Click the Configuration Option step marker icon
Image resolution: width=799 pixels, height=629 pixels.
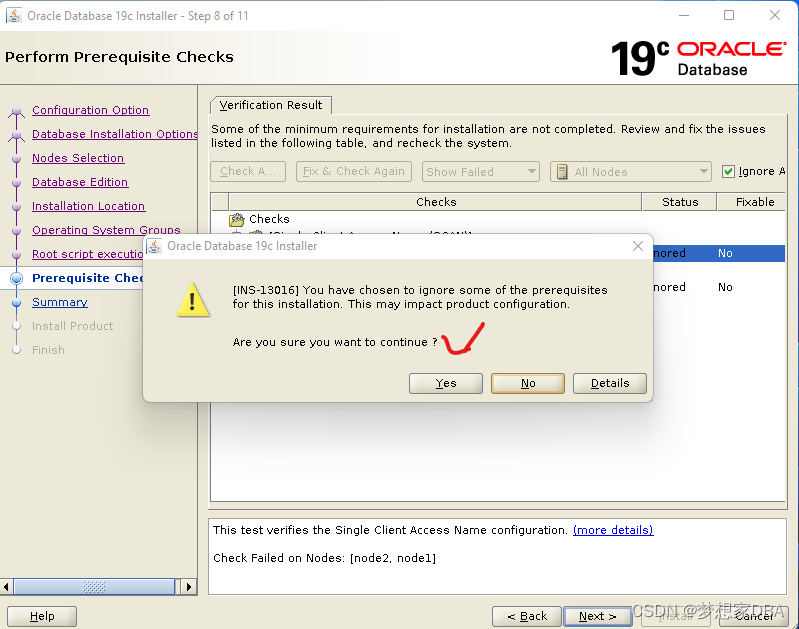[16, 111]
